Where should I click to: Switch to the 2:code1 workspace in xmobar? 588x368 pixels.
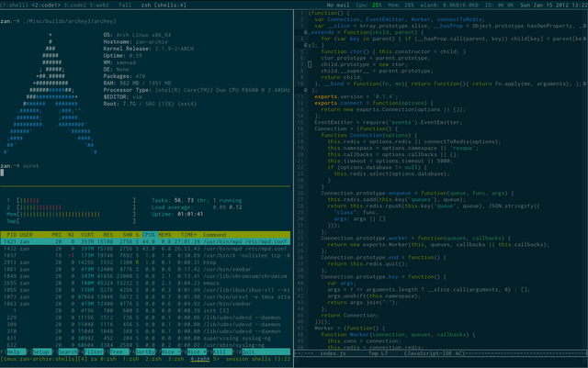(x=46, y=5)
